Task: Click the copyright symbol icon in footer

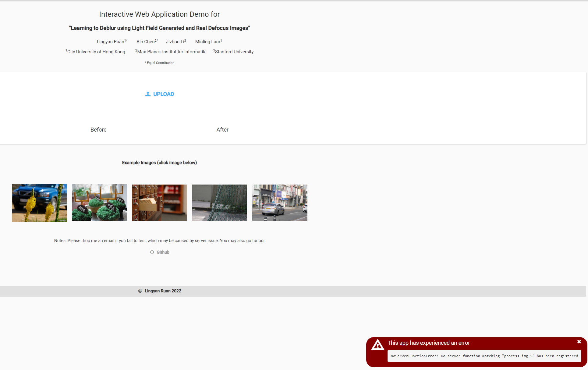Action: (x=140, y=291)
